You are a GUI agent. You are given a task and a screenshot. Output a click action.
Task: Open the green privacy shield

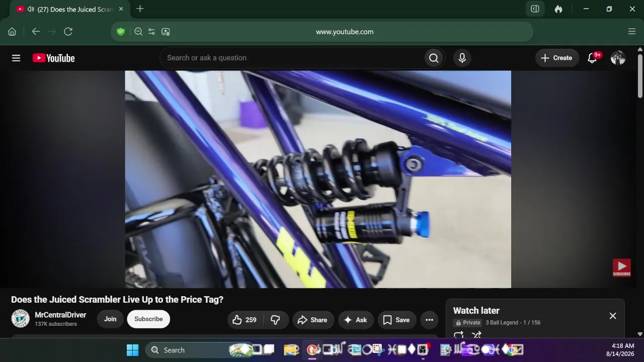click(x=121, y=32)
